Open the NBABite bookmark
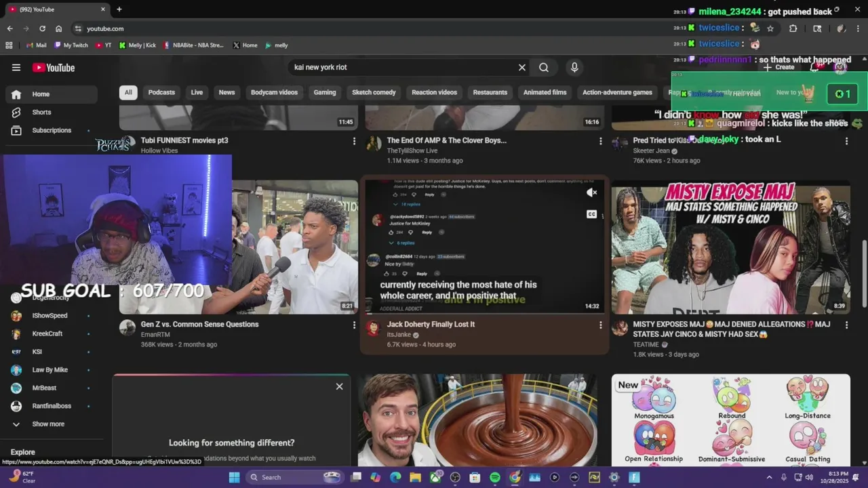This screenshot has width=868, height=488. [193, 45]
